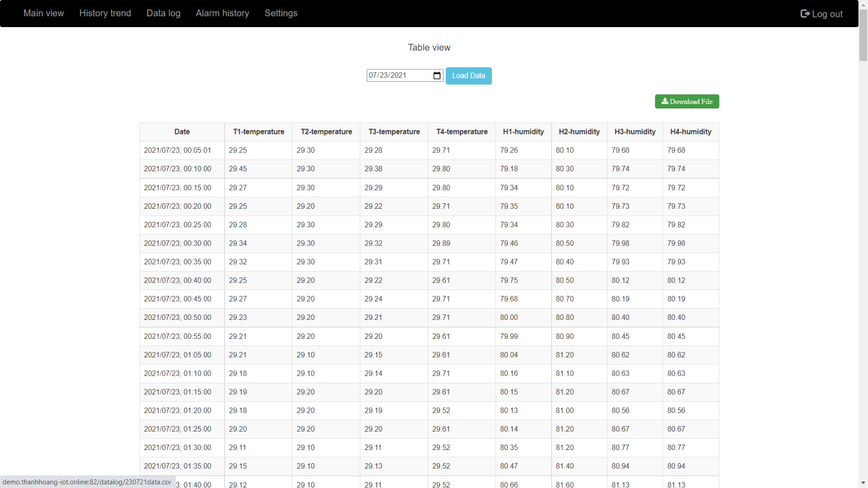Click the T2-temperature column header

327,132
